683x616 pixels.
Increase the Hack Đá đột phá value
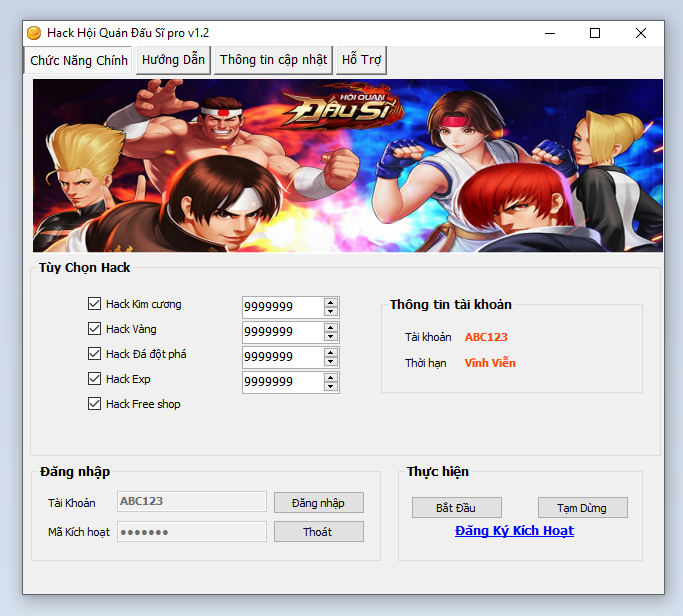(x=330, y=352)
